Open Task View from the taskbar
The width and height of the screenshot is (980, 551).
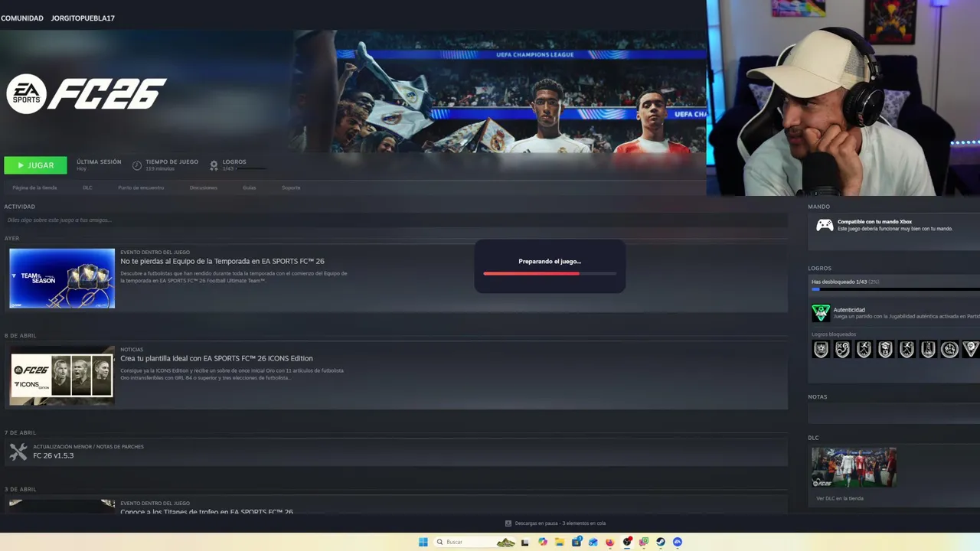(x=524, y=542)
